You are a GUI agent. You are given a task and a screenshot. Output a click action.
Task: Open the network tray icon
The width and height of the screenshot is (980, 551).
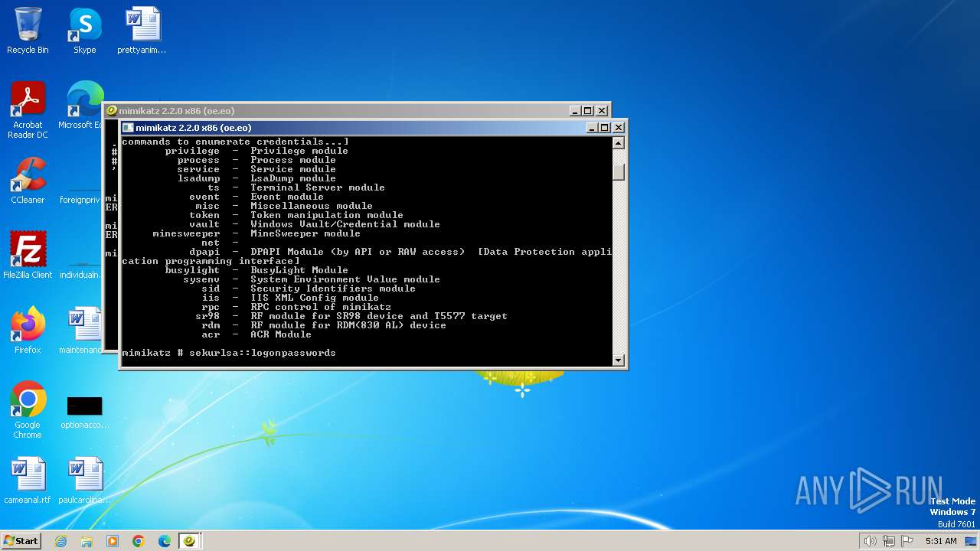[x=889, y=541]
